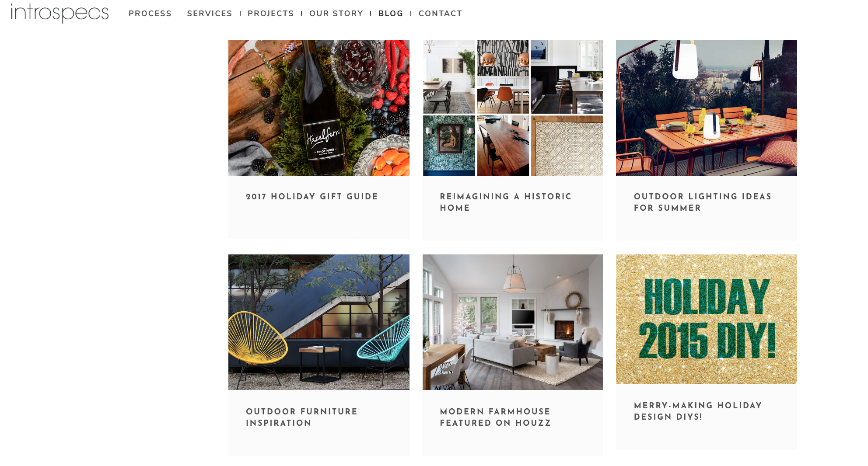Viewport: 868px width, 466px height.
Task: Go to the Services page
Action: coord(210,14)
